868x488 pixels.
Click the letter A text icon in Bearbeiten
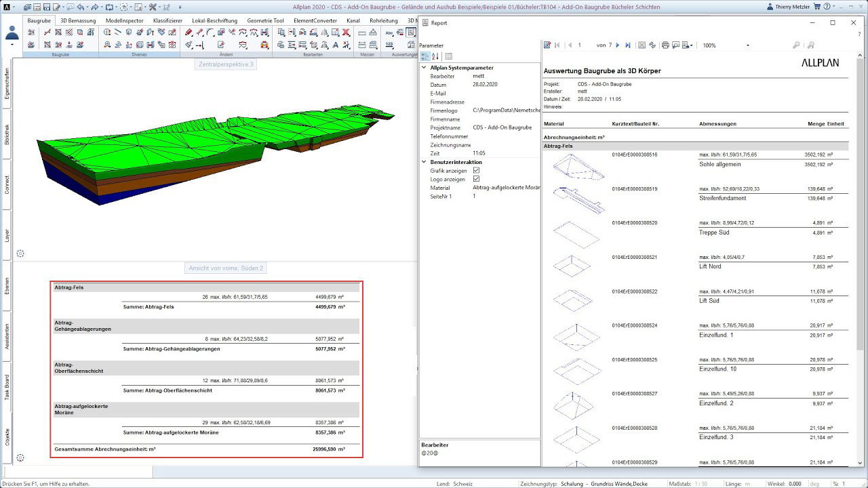click(x=335, y=45)
